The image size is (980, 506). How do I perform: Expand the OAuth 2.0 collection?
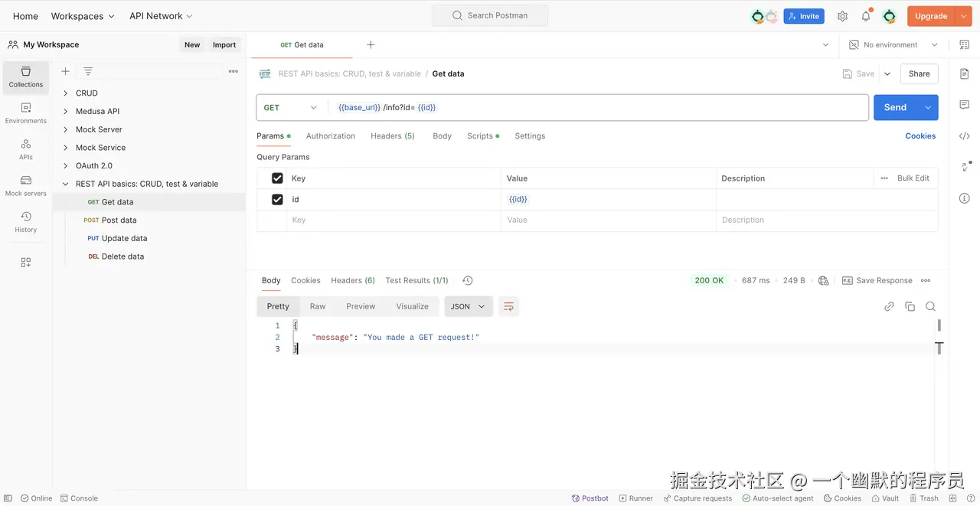pyautogui.click(x=65, y=166)
